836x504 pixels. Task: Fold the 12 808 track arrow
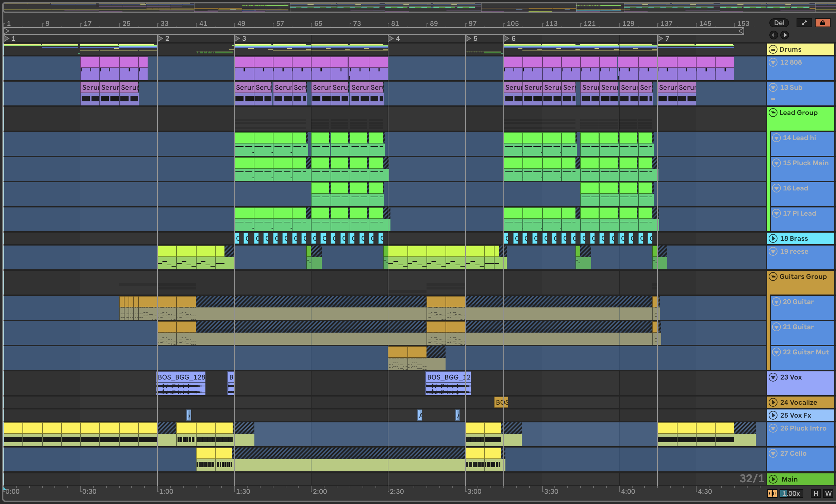tap(773, 62)
